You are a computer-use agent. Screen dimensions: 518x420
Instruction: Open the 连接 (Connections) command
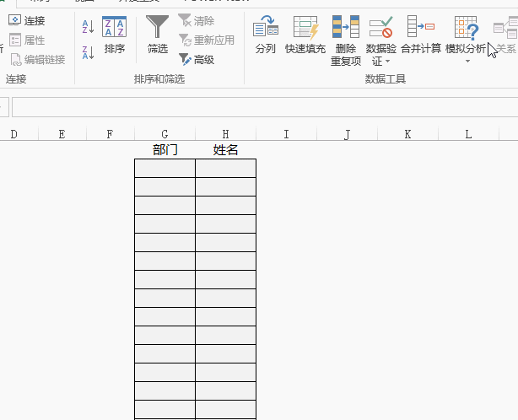[27, 20]
